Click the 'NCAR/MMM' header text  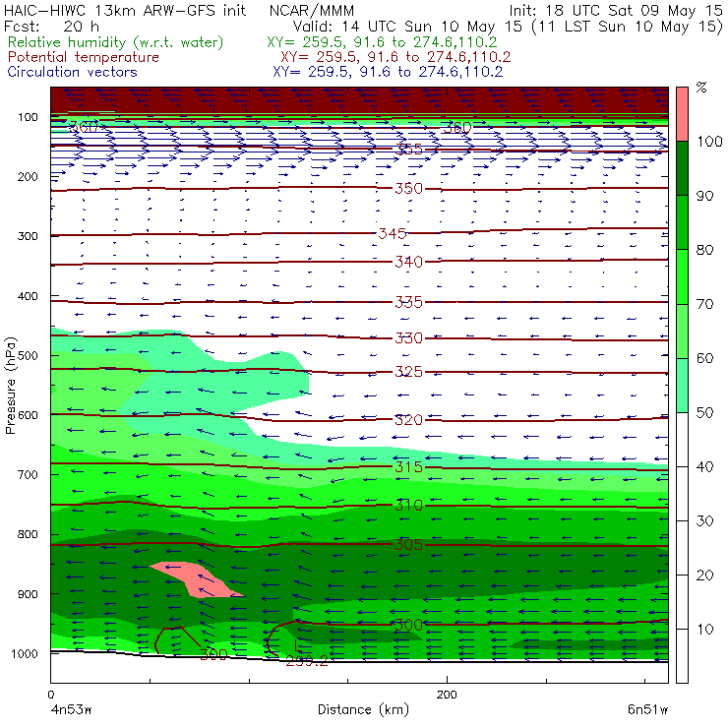(x=312, y=10)
